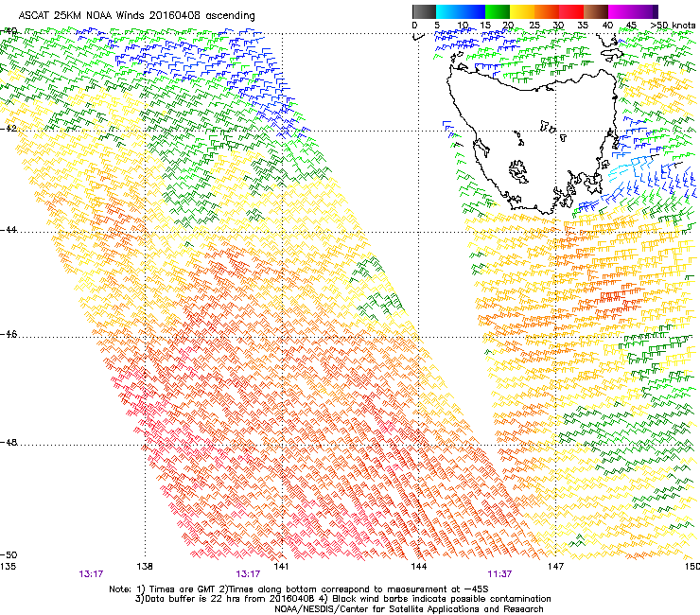Click the '11:37' pass time label
The image size is (700, 615).
499,574
